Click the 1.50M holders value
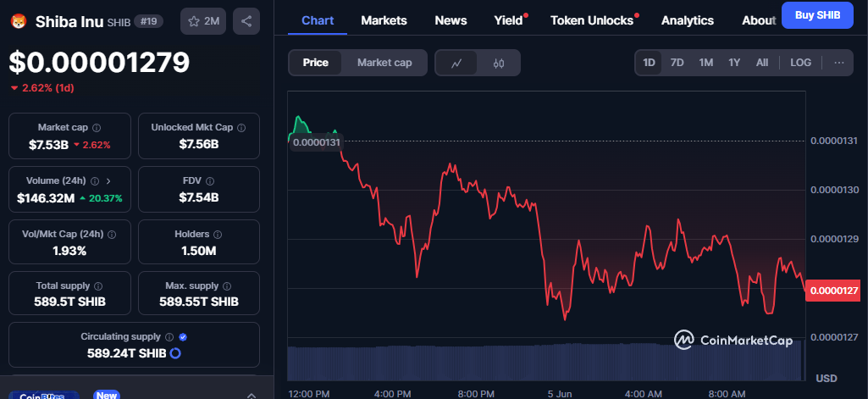Image resolution: width=868 pixels, height=399 pixels. click(x=199, y=251)
